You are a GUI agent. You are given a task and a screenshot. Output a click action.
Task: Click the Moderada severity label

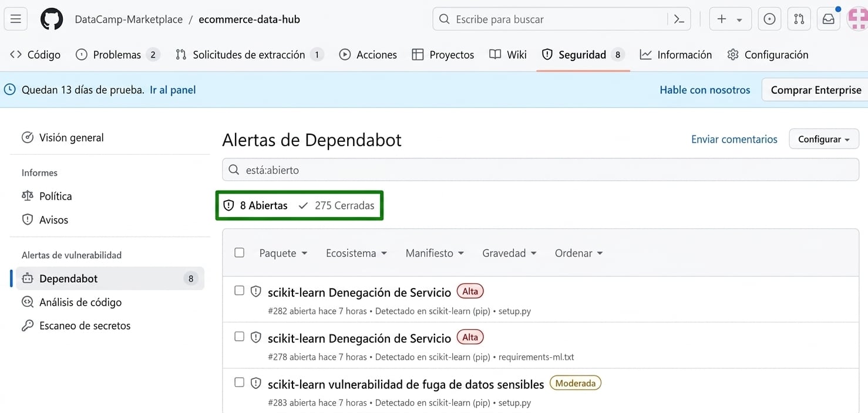(576, 383)
